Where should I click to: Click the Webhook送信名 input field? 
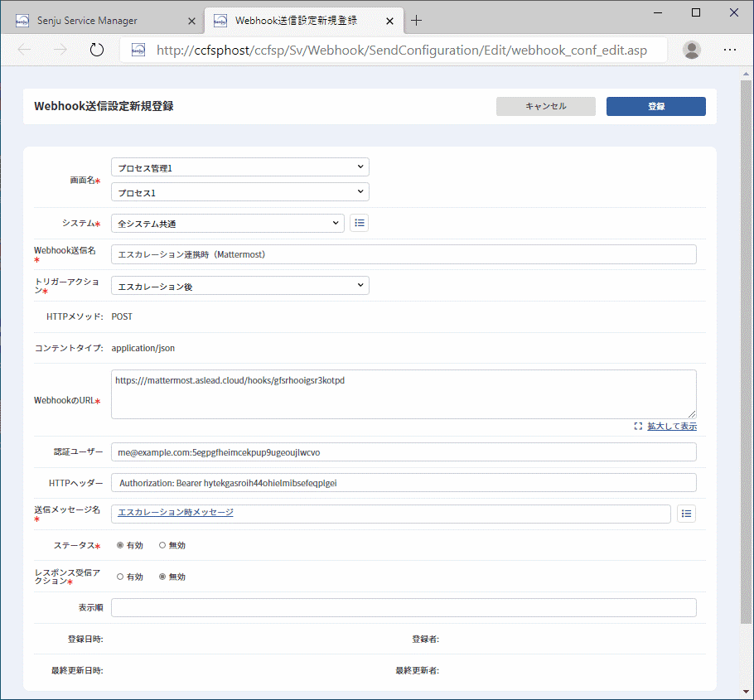point(404,254)
